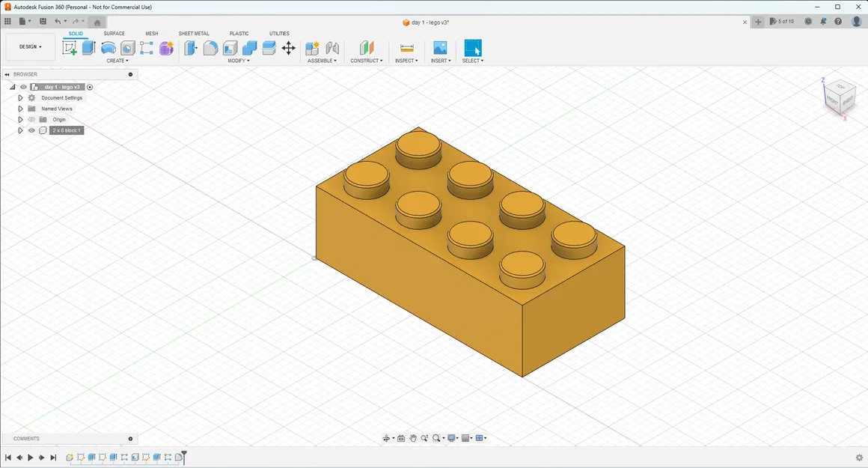Click the Look At camera icon
Viewport: 868px width, 468px height.
coord(401,438)
